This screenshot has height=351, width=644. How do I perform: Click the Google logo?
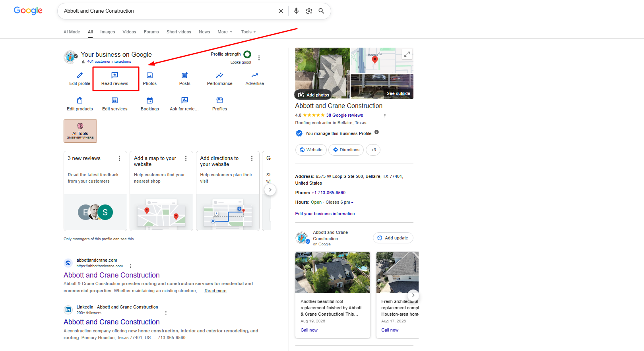(x=28, y=11)
